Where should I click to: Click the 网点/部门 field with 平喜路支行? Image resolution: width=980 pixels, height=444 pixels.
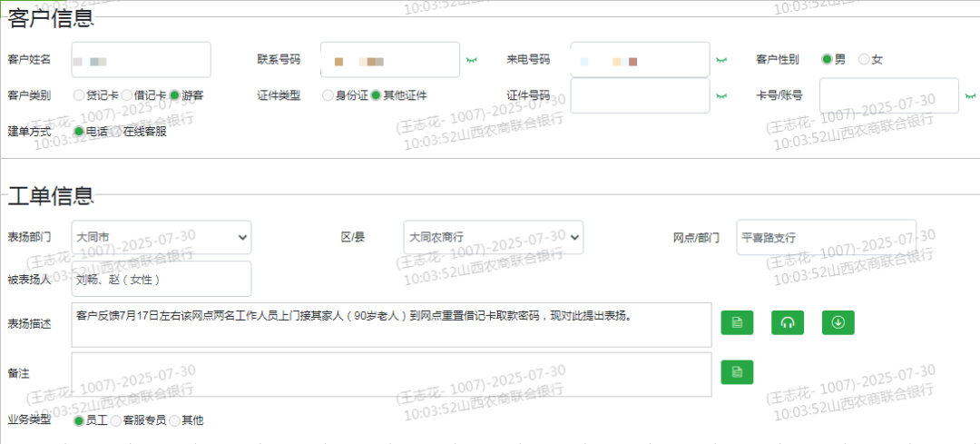[825, 237]
